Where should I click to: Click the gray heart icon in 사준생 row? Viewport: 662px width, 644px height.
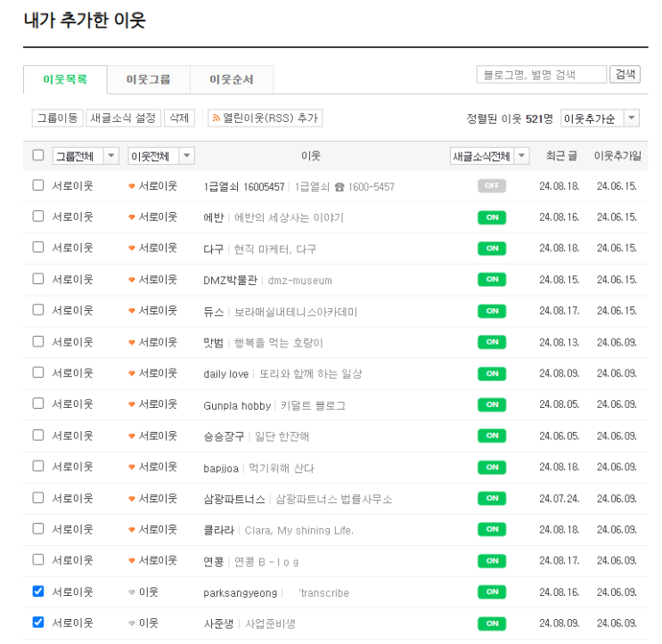click(132, 624)
